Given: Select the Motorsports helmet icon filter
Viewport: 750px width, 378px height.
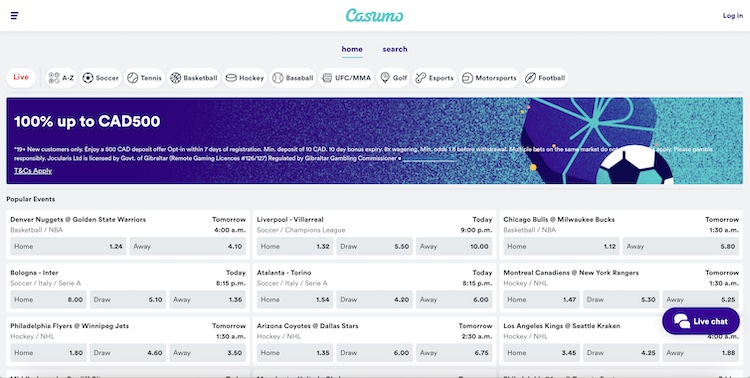Looking at the screenshot, I should (x=467, y=78).
